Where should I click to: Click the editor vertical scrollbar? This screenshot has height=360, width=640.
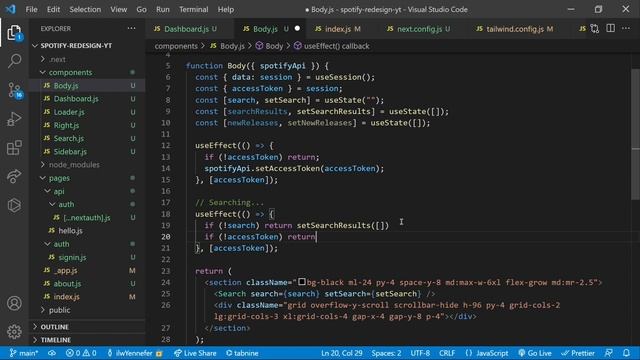[x=635, y=135]
